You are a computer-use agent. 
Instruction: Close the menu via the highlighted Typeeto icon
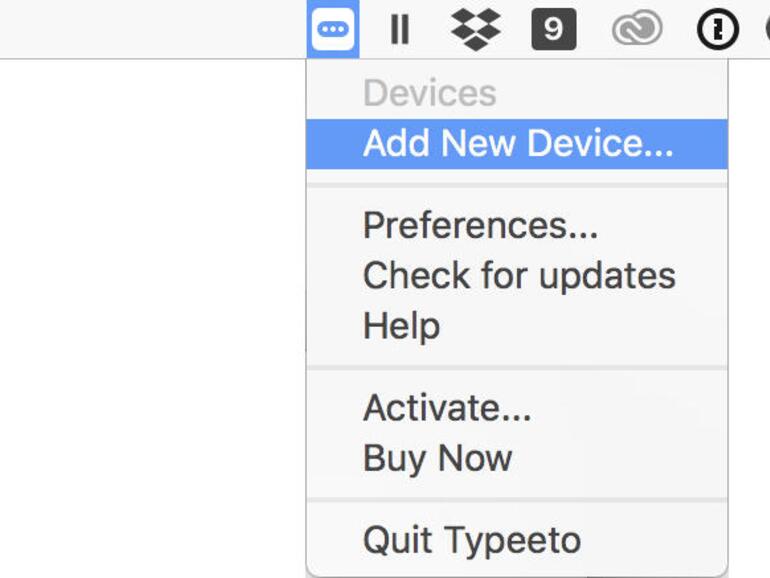(x=332, y=29)
